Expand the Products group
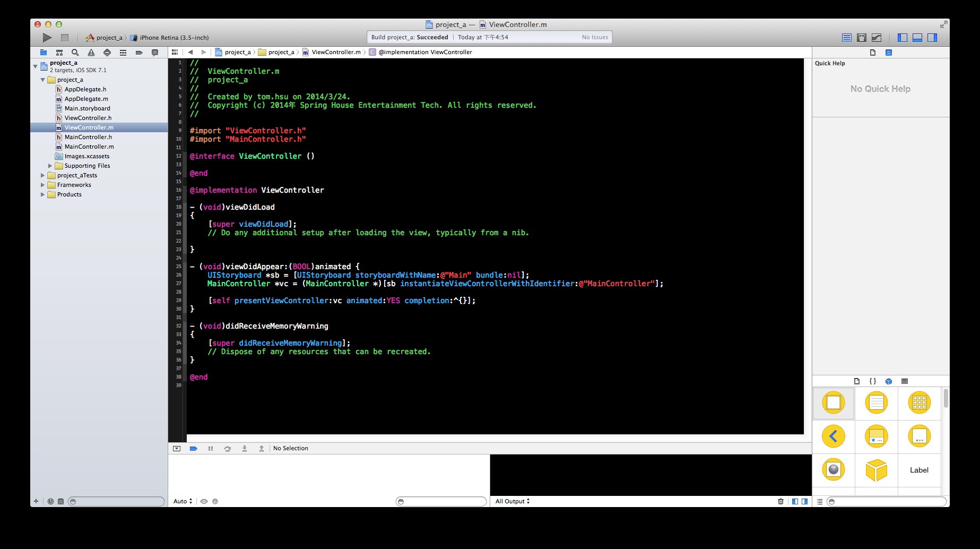 pyautogui.click(x=43, y=194)
